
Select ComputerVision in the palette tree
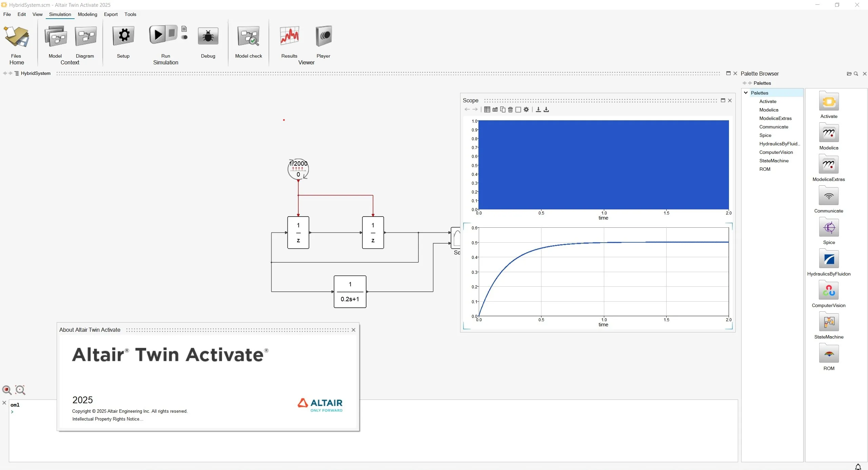click(x=776, y=152)
